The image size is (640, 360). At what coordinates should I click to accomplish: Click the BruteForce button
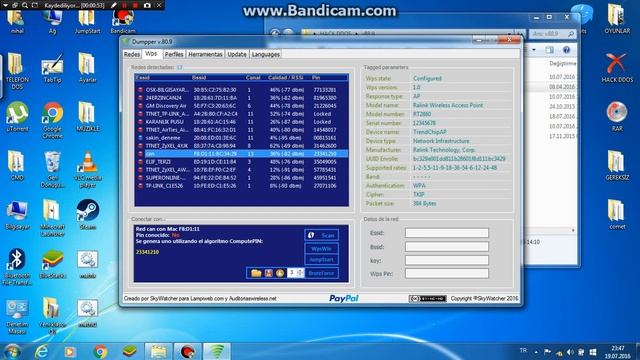[321, 273]
